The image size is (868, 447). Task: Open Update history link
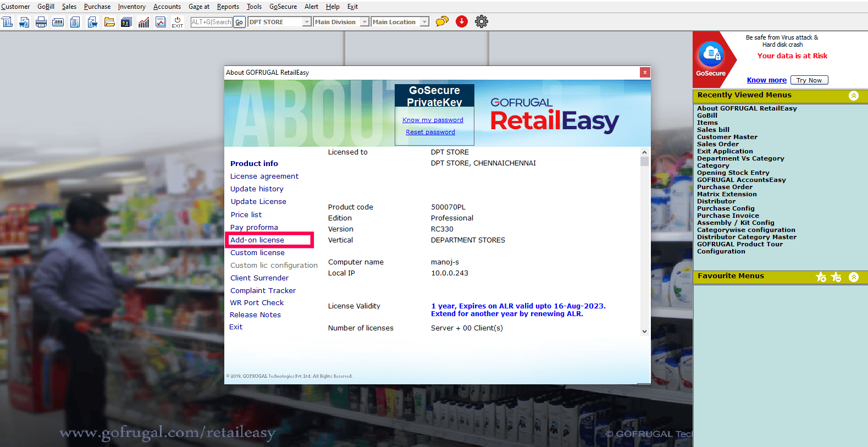[257, 189]
